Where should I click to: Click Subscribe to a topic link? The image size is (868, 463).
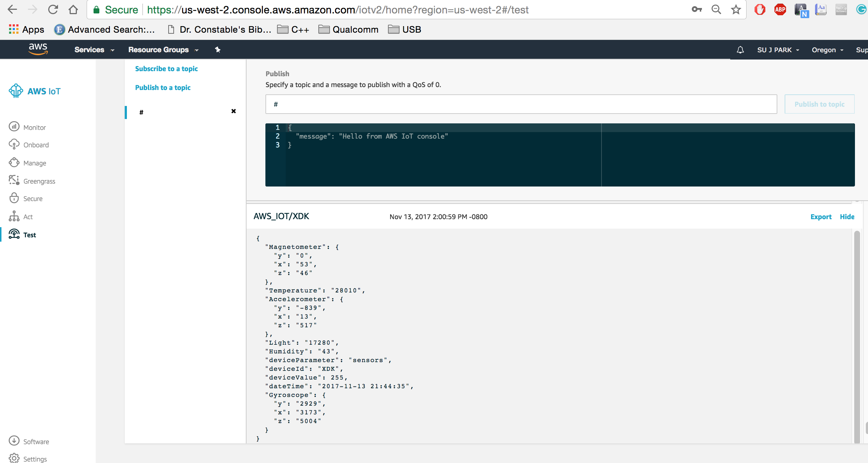pos(166,69)
